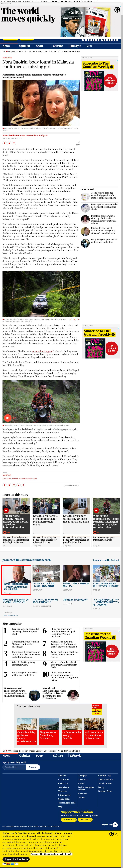Select Northern Ireland in the sub-navigation
The height and width of the screenshot is (868, 123).
click(72, 52)
